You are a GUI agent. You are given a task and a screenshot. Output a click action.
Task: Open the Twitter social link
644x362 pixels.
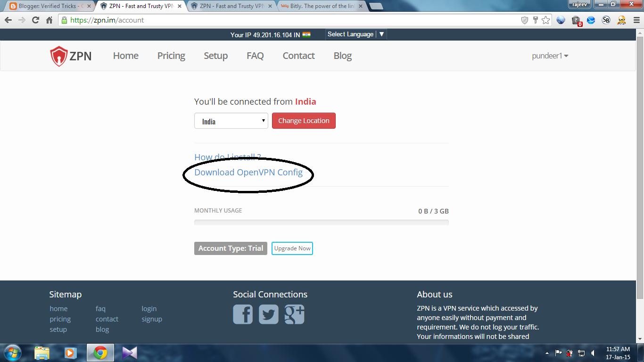coord(269,314)
